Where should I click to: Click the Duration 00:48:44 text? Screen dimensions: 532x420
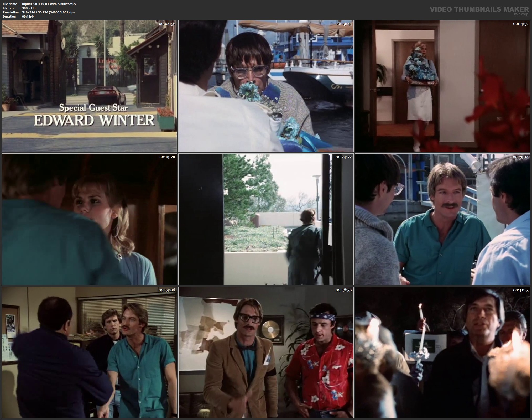tap(28, 17)
